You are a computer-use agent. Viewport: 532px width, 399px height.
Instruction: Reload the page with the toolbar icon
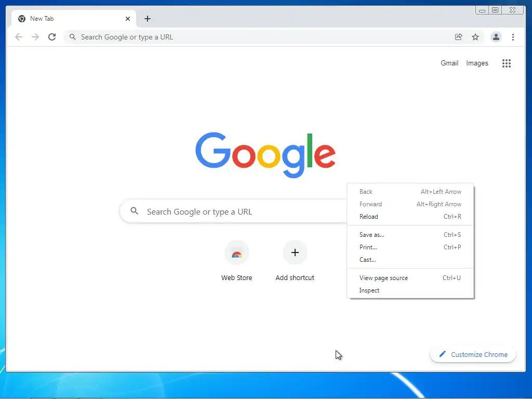tap(52, 37)
